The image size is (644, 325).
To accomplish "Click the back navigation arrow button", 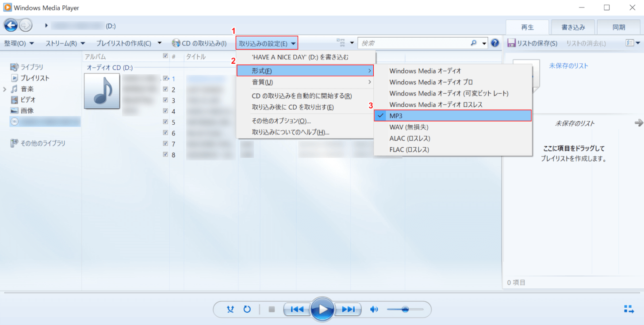I will click(11, 25).
